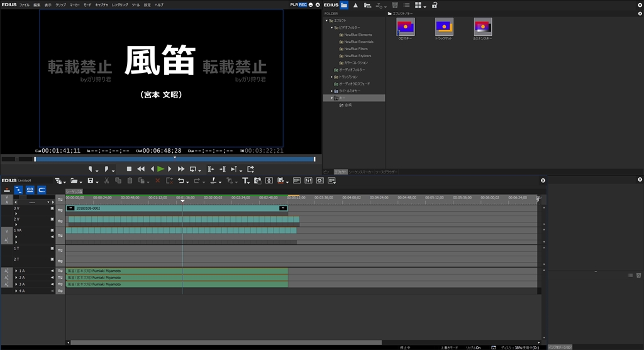
Task: Toggle audio mute on track 1 A
Action: coord(53,271)
